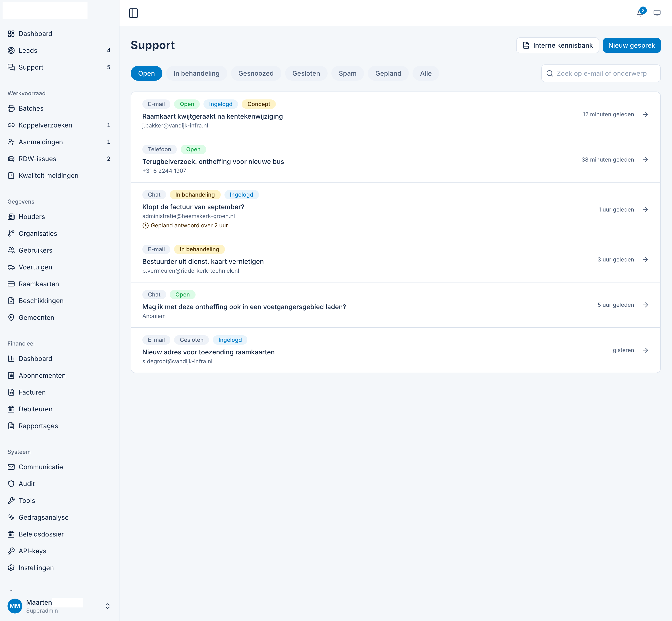Open Kwaliteit meldingen

(59, 175)
